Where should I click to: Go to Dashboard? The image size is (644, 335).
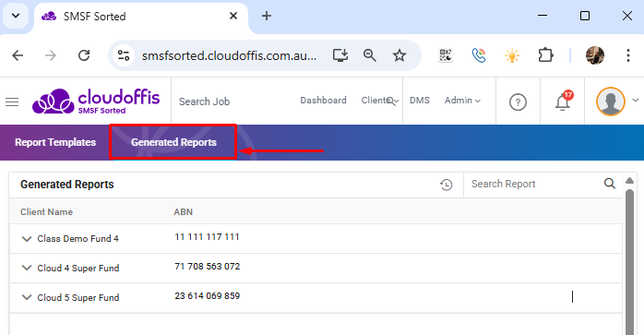coord(323,101)
